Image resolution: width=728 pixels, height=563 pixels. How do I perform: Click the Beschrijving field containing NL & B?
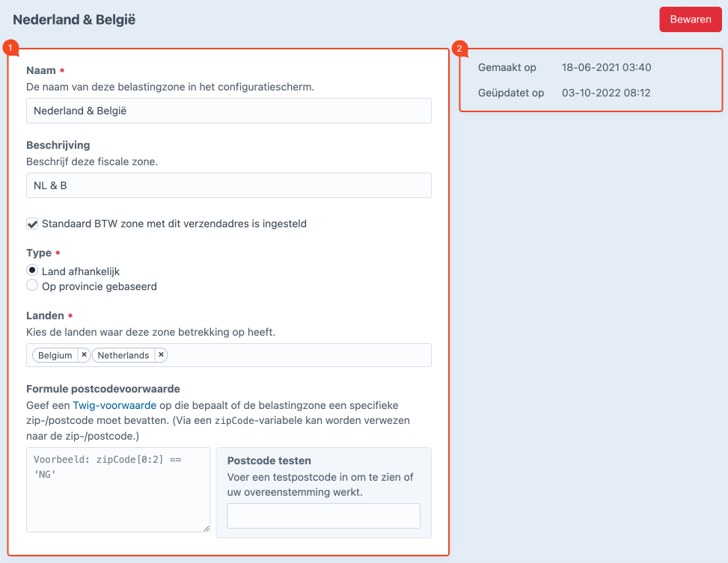[x=229, y=185]
